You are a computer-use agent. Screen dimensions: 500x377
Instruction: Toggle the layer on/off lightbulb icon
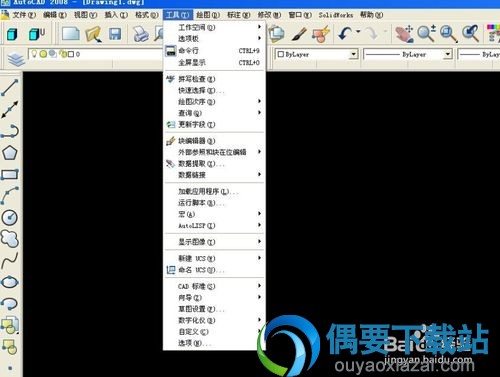(34, 54)
